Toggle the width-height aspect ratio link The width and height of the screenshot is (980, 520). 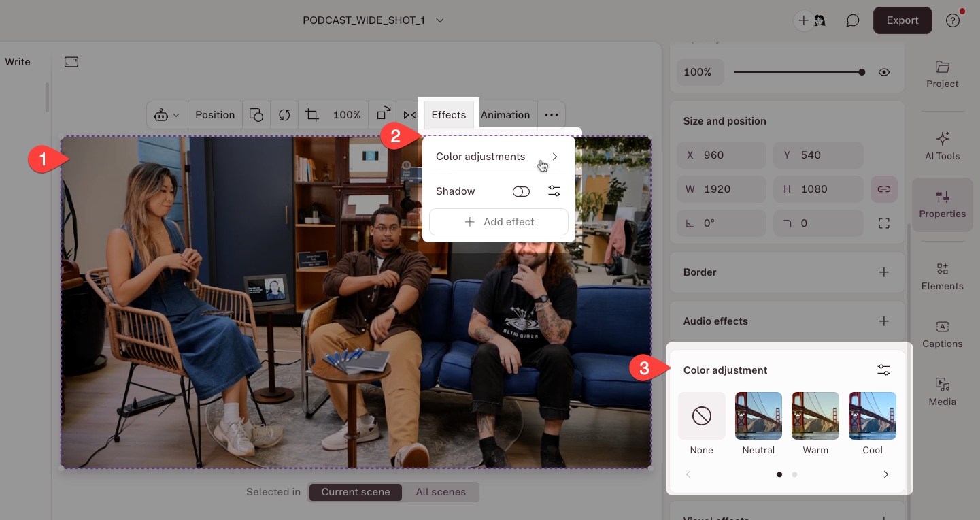[883, 189]
